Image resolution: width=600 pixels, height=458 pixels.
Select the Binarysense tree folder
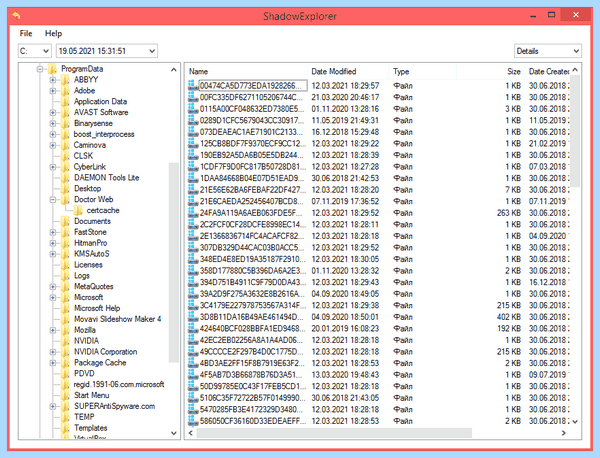pyautogui.click(x=93, y=124)
